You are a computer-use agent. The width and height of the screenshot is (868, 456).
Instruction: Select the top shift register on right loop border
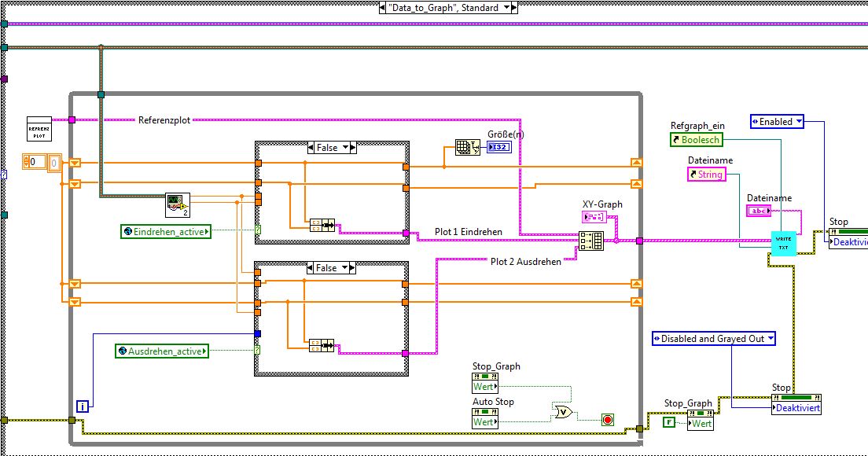click(637, 163)
